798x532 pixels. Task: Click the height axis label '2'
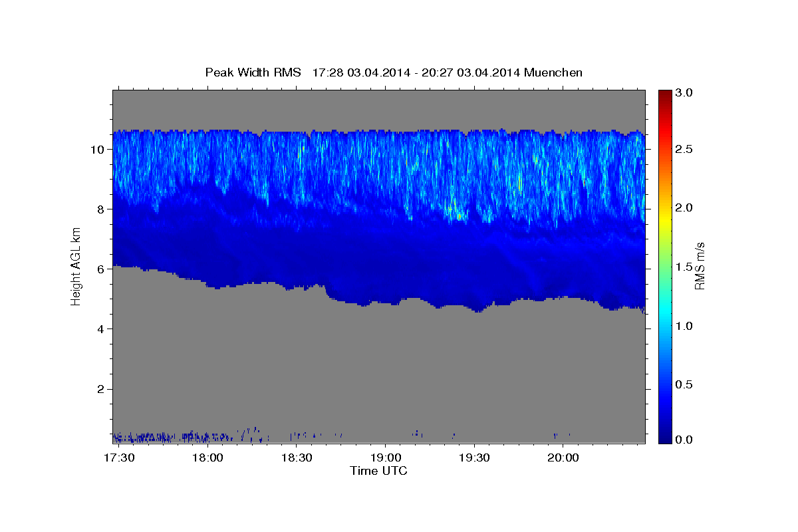102,388
